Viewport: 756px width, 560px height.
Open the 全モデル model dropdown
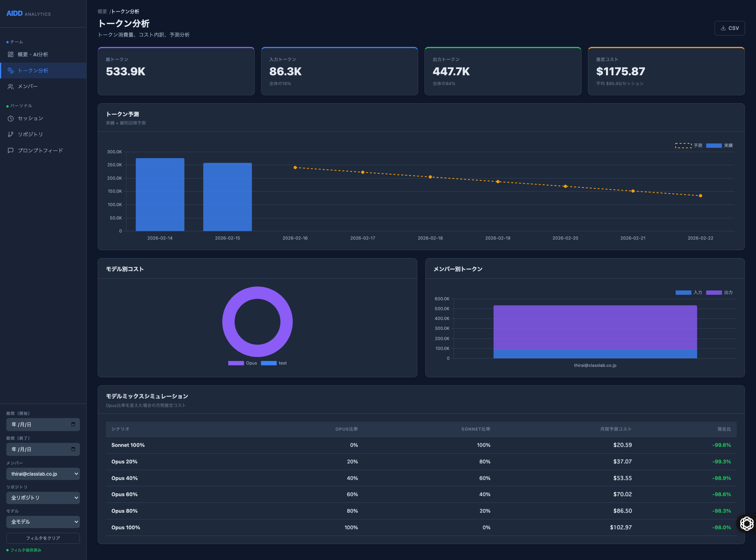pos(43,522)
